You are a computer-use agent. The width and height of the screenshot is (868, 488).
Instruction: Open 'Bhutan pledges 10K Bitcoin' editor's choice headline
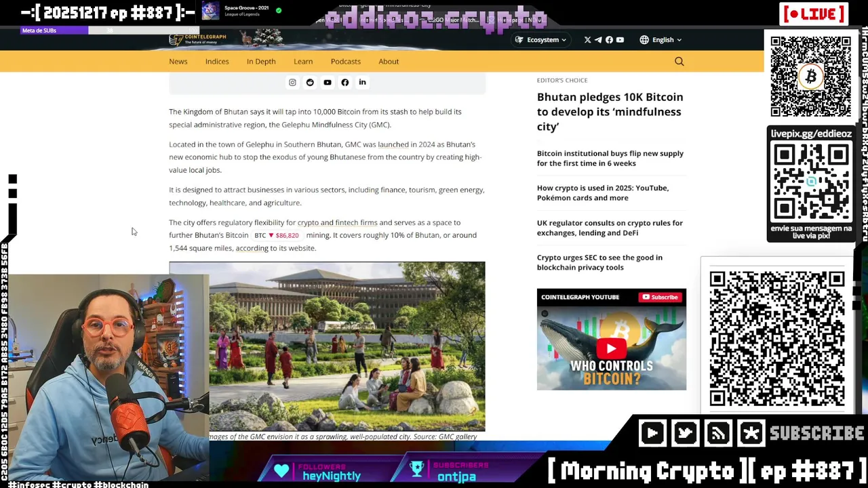tap(610, 112)
